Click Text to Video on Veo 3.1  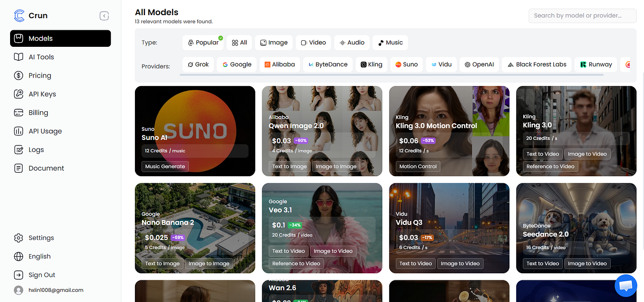point(289,251)
